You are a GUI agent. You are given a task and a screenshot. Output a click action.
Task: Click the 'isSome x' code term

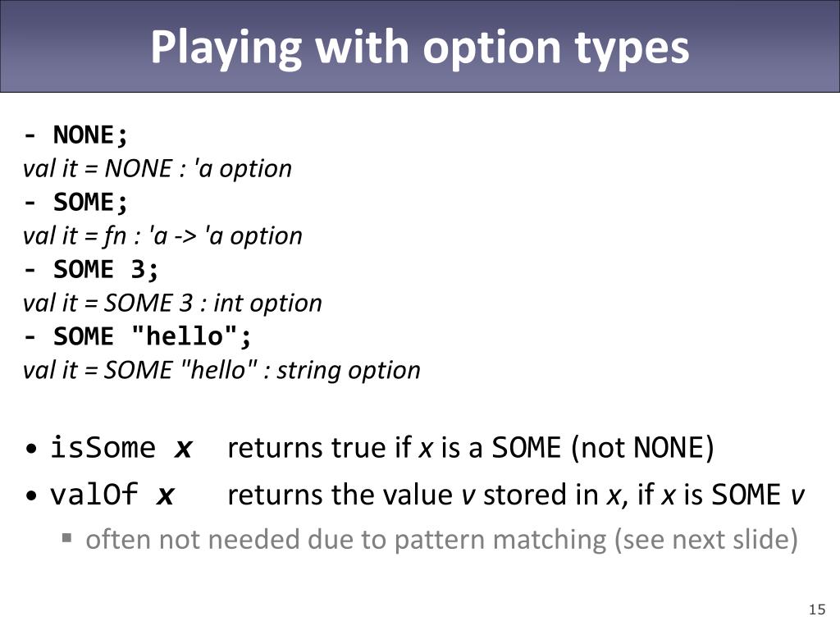(121, 448)
